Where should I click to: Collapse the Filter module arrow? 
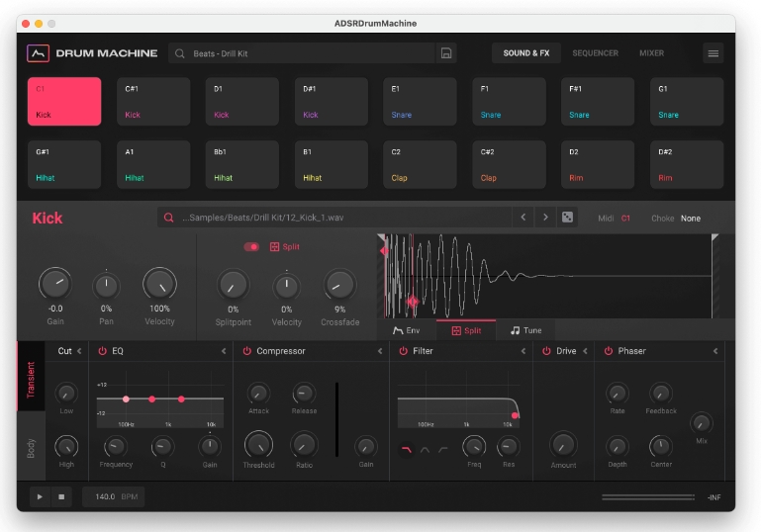click(x=523, y=351)
